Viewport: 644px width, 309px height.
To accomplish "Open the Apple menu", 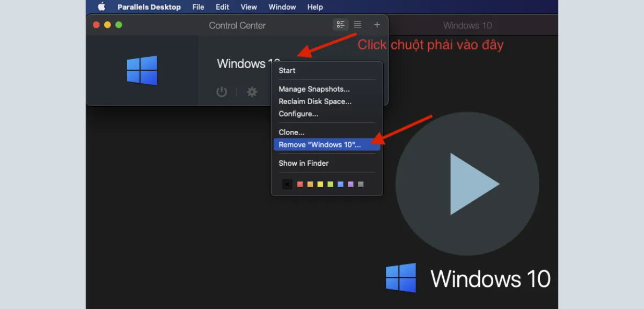I will pyautogui.click(x=101, y=7).
